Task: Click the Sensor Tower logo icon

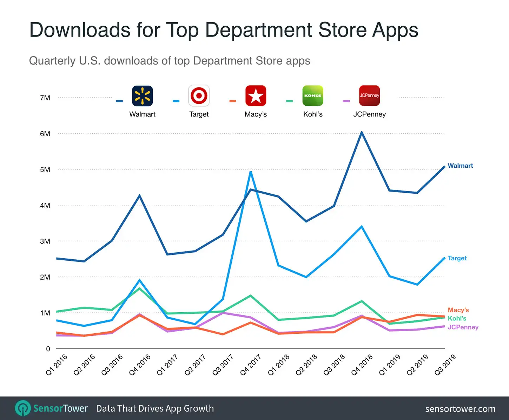Action: point(23,408)
